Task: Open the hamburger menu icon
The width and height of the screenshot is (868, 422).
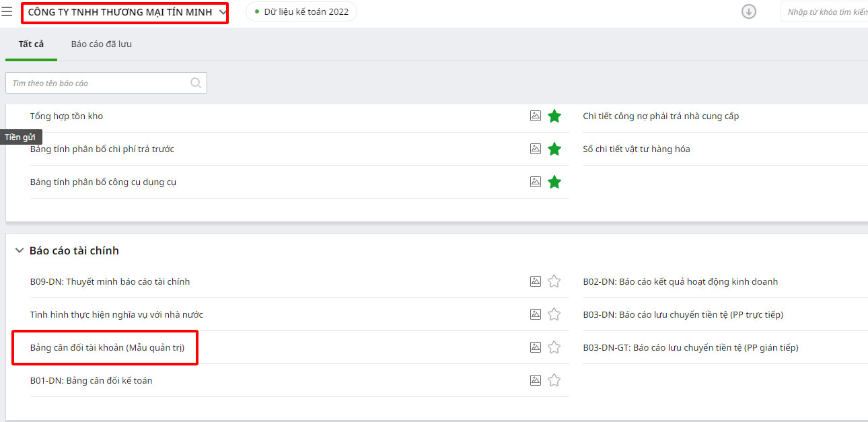Action: (x=7, y=12)
